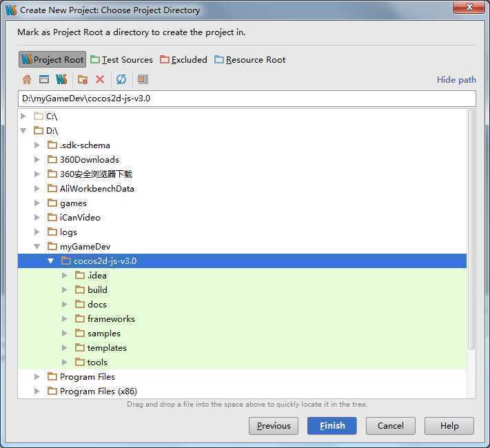Viewport: 490px width, 448px height.
Task: Select the tools folder
Action: click(x=91, y=362)
